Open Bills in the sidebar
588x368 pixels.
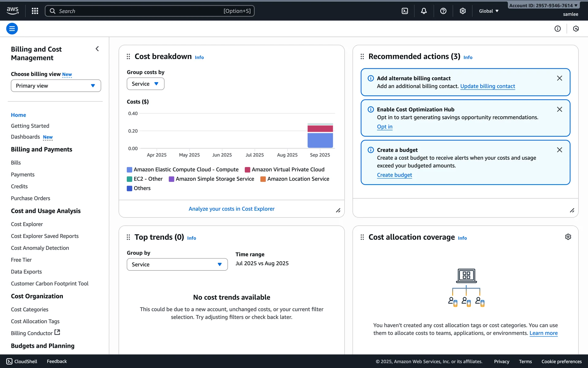(x=16, y=163)
